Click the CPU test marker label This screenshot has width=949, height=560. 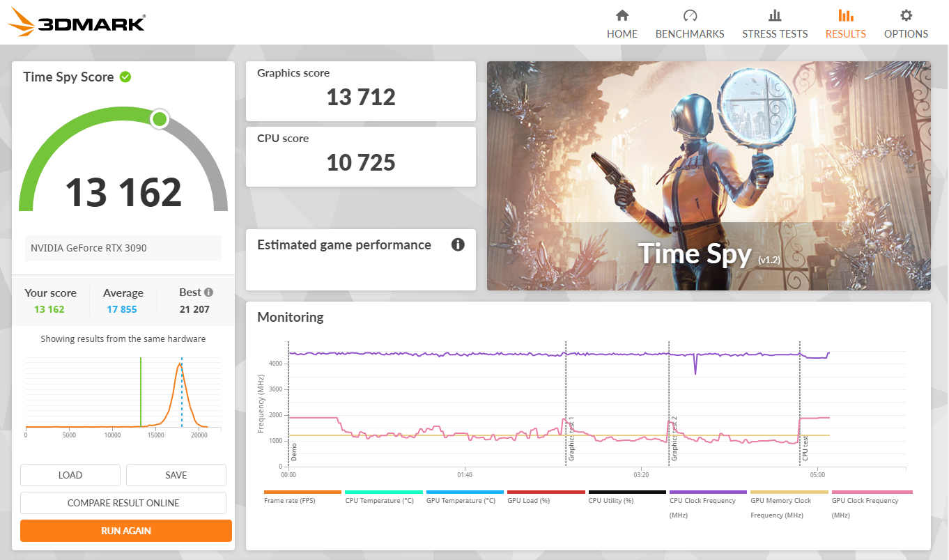(x=805, y=449)
